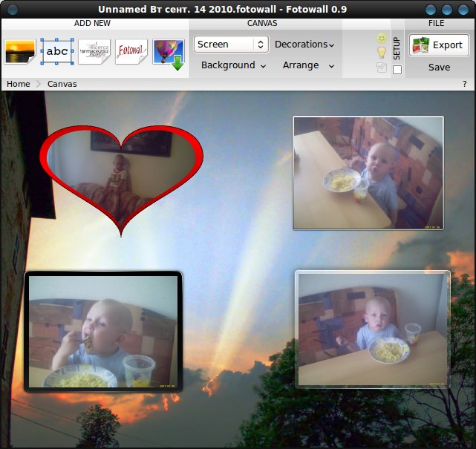Go to Home in breadcrumb
This screenshot has width=476, height=449.
click(x=19, y=84)
